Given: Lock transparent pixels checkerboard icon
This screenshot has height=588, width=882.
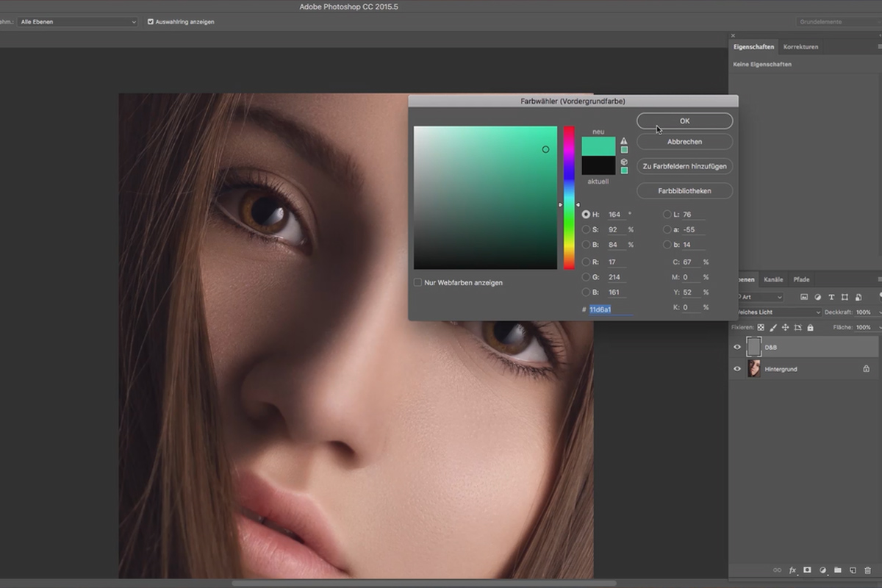Looking at the screenshot, I should [761, 327].
